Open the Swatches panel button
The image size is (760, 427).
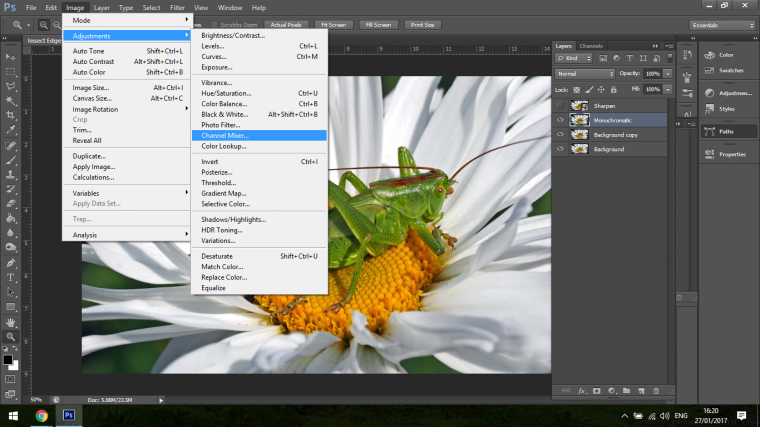(728, 70)
